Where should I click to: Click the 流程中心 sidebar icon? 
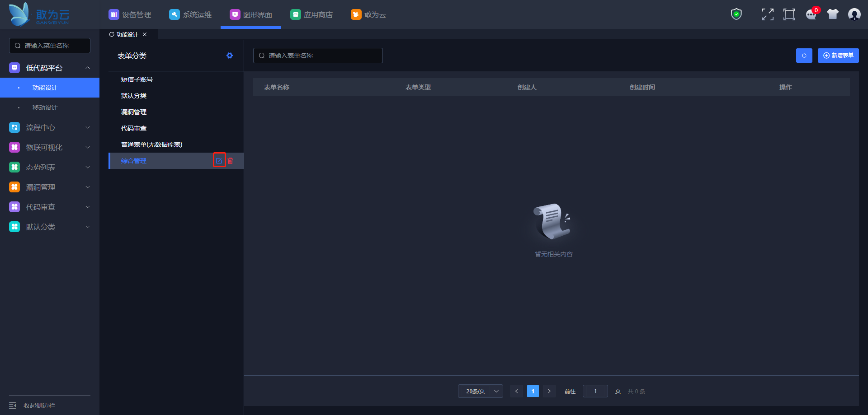click(14, 127)
